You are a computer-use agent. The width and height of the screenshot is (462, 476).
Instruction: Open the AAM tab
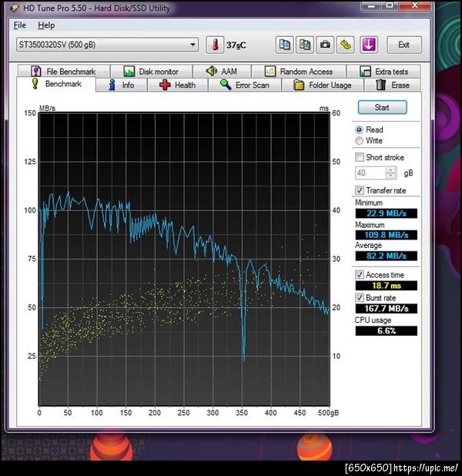point(222,72)
